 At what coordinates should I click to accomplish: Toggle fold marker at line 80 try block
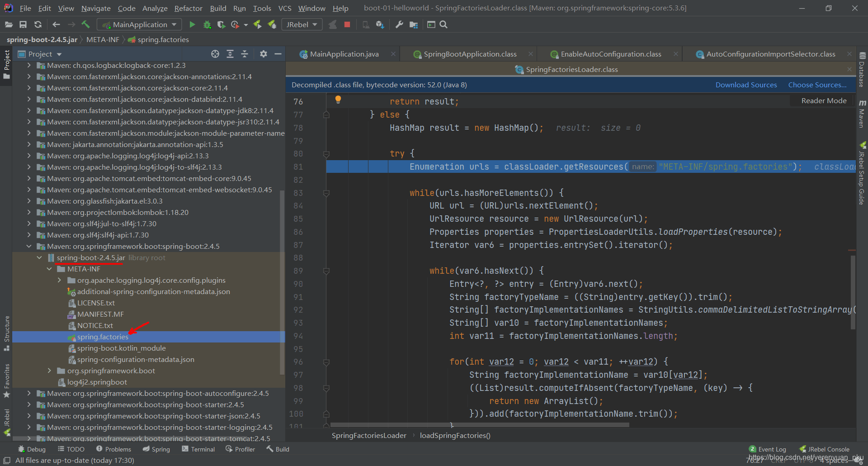(326, 154)
